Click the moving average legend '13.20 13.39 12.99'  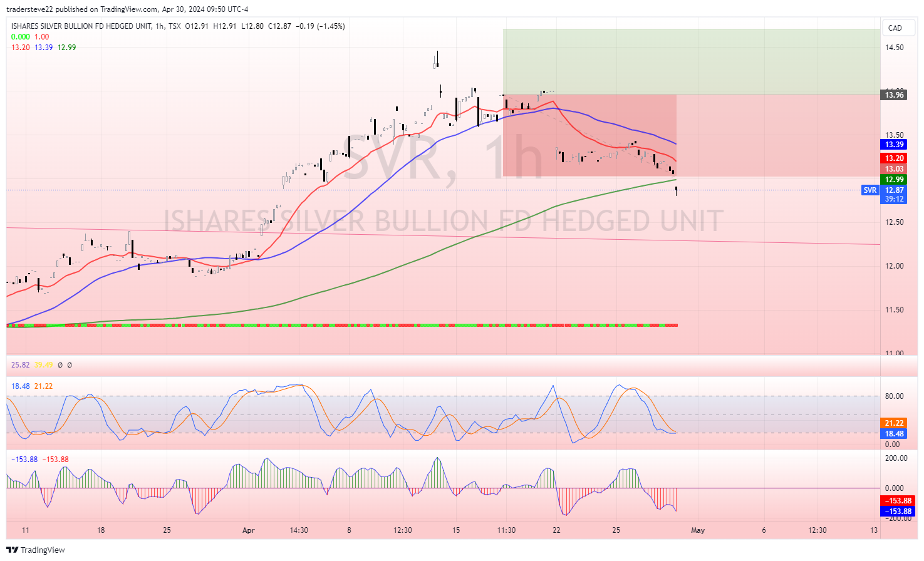tap(44, 48)
